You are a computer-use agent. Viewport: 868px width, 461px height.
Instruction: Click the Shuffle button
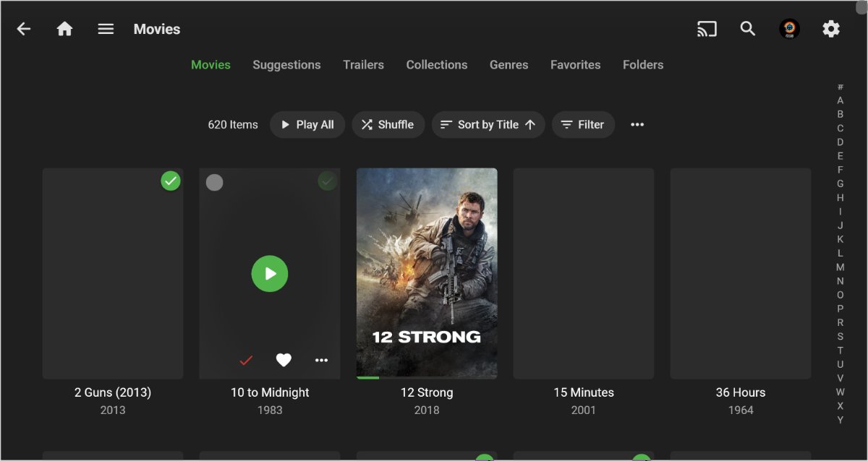388,124
